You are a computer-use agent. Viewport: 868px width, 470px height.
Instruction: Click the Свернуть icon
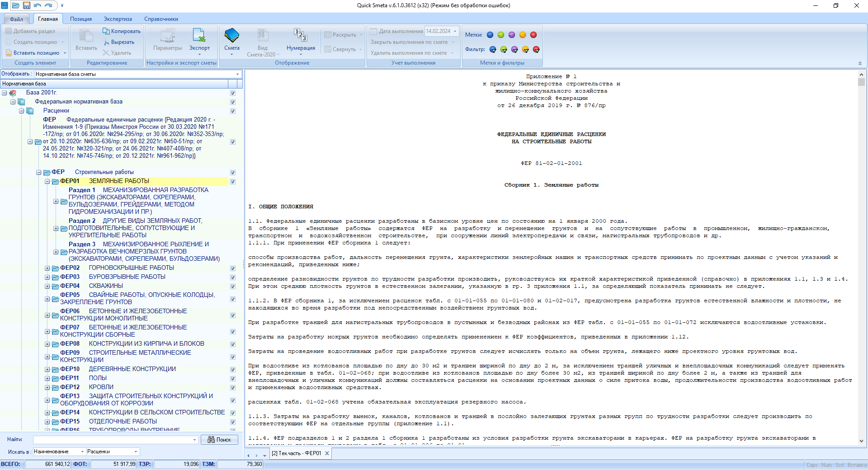click(x=328, y=49)
